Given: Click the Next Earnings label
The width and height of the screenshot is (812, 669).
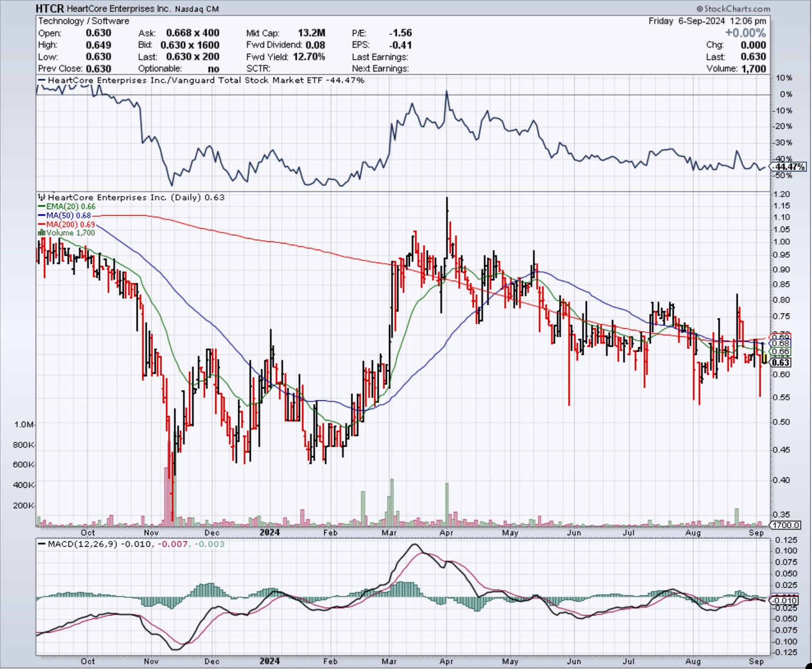Looking at the screenshot, I should tap(380, 69).
